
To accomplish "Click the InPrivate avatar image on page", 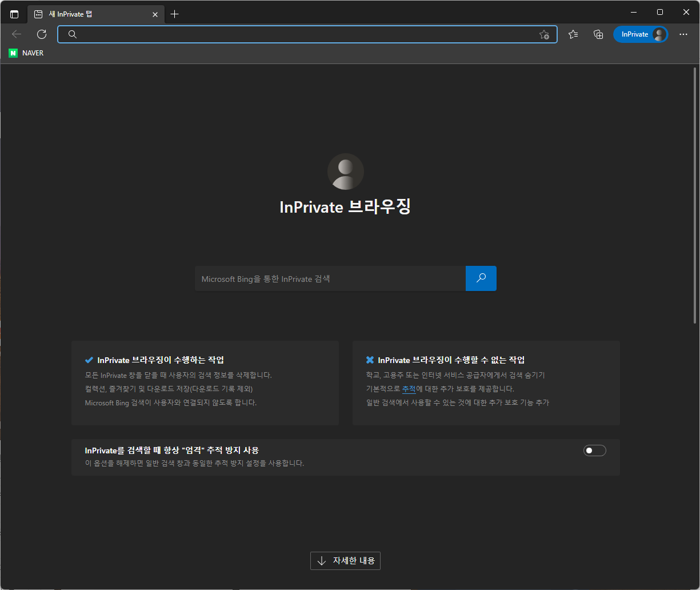I will pyautogui.click(x=346, y=172).
